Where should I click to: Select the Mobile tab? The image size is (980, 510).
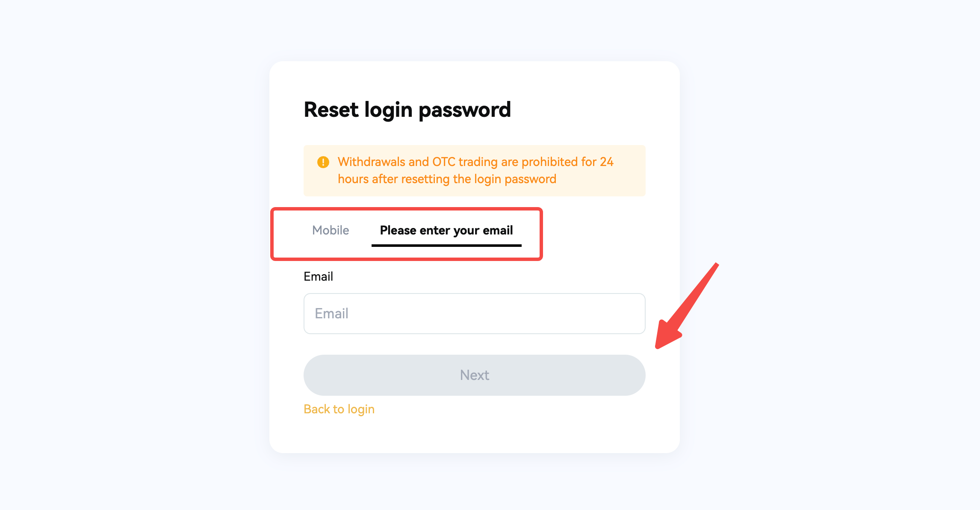coord(330,230)
